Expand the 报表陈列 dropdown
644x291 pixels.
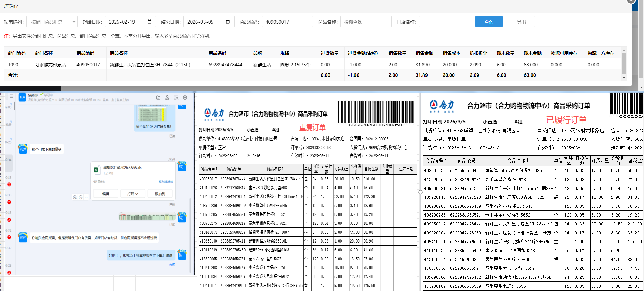click(x=52, y=22)
